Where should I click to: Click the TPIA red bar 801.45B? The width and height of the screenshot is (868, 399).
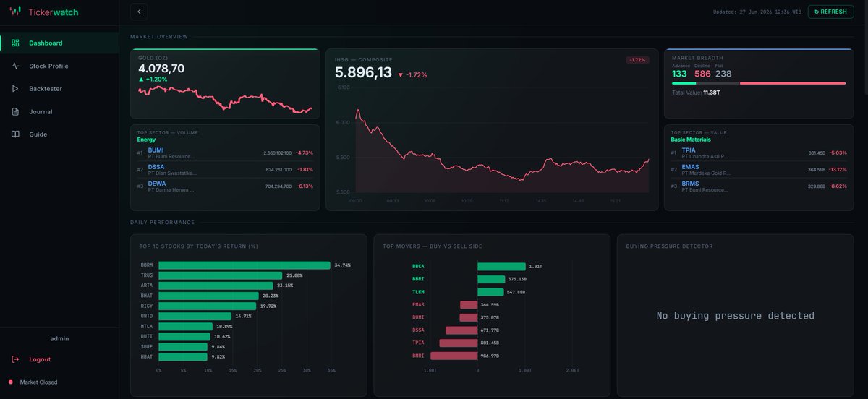[x=458, y=343]
